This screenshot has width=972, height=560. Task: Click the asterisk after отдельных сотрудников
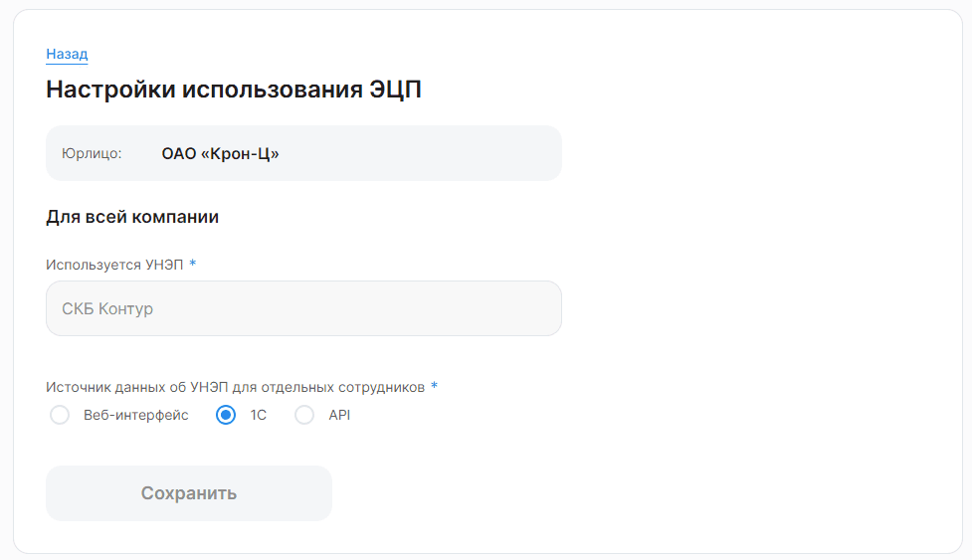[x=435, y=386]
